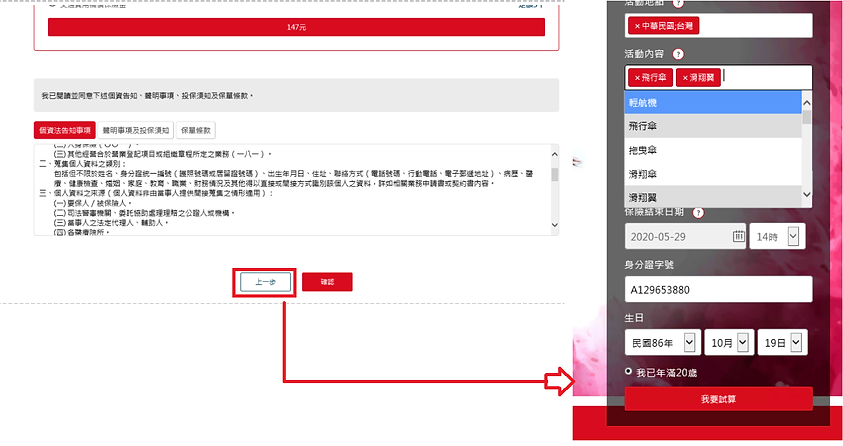843x446 pixels.
Task: Click the text 我已閱讀並同意下述個資告知
Action: tap(89, 96)
